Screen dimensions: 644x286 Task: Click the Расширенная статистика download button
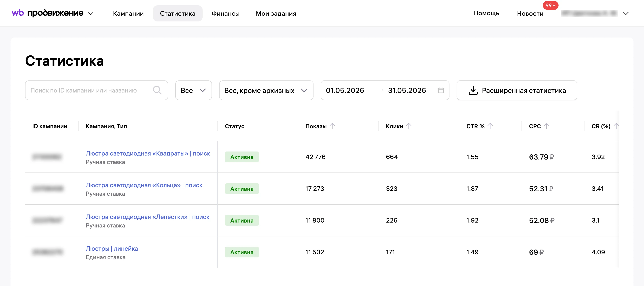517,90
